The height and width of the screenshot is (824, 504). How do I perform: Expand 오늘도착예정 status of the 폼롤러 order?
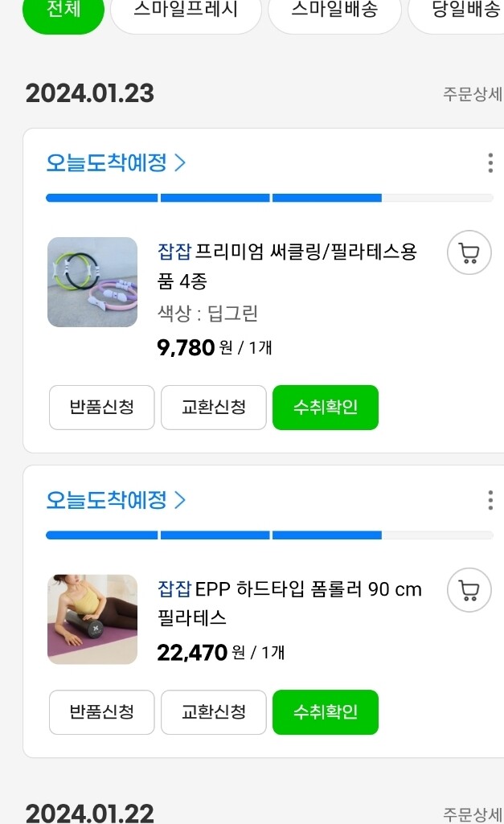pos(116,500)
